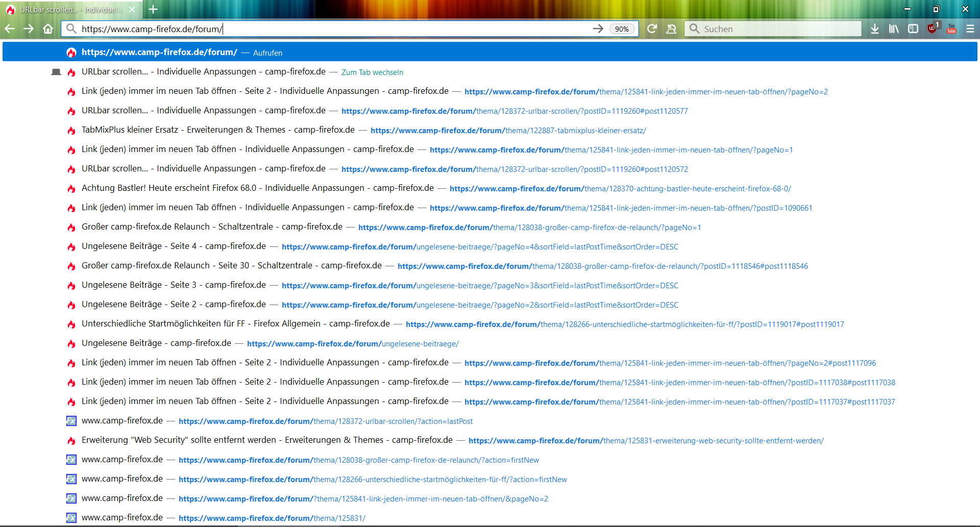Reload the page with refresh icon
Image resolution: width=980 pixels, height=527 pixels.
point(652,29)
